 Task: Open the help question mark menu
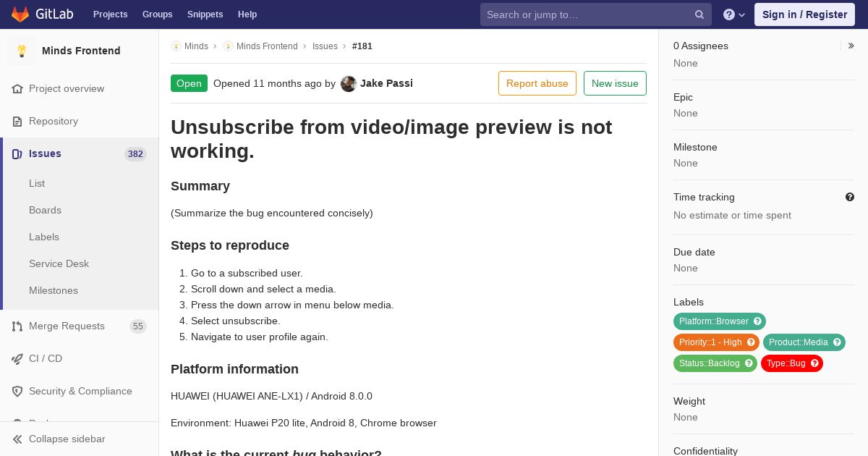(x=734, y=14)
